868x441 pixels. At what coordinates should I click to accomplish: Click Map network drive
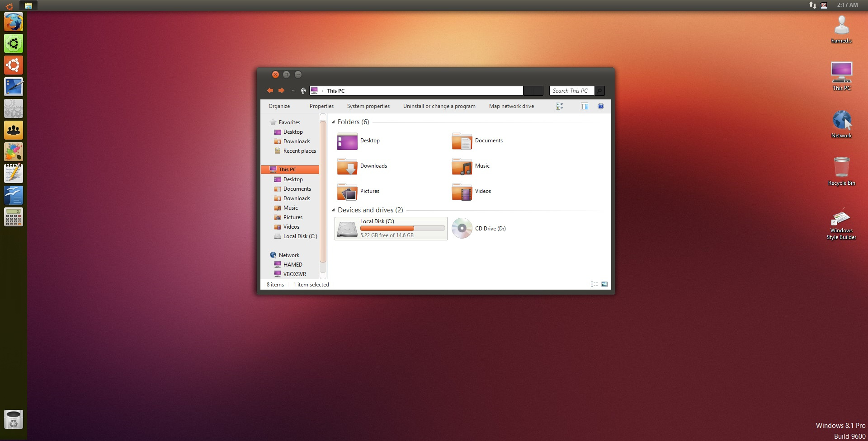(x=511, y=106)
